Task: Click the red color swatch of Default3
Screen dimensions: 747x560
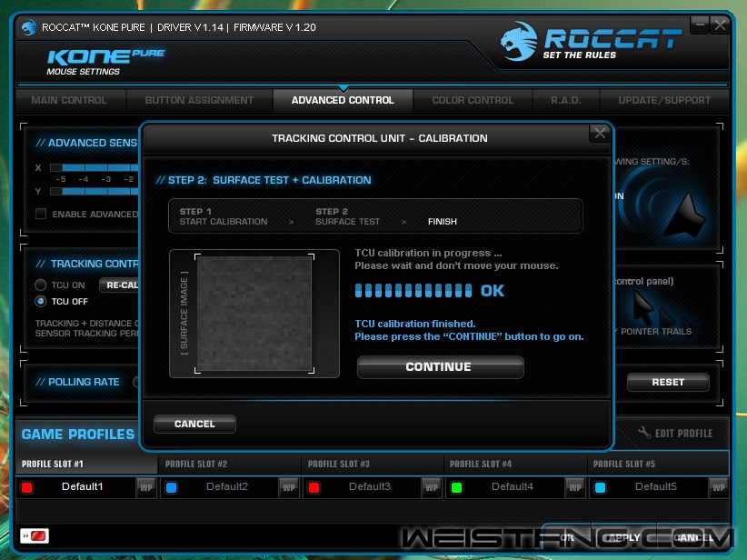Action: tap(314, 487)
